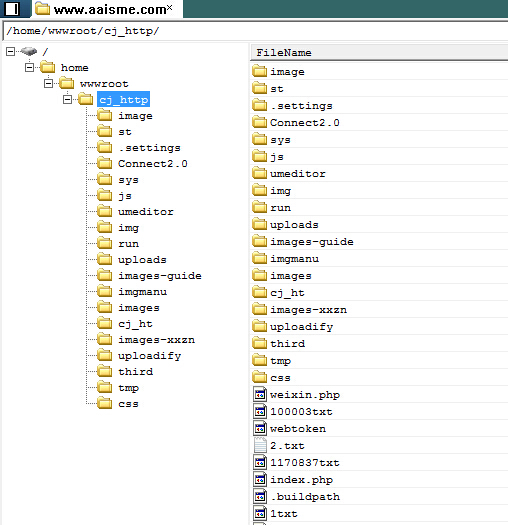Click index.php file icon

coord(260,479)
